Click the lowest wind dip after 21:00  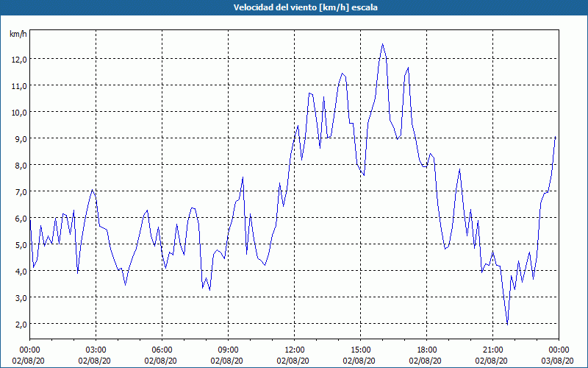[x=507, y=324]
